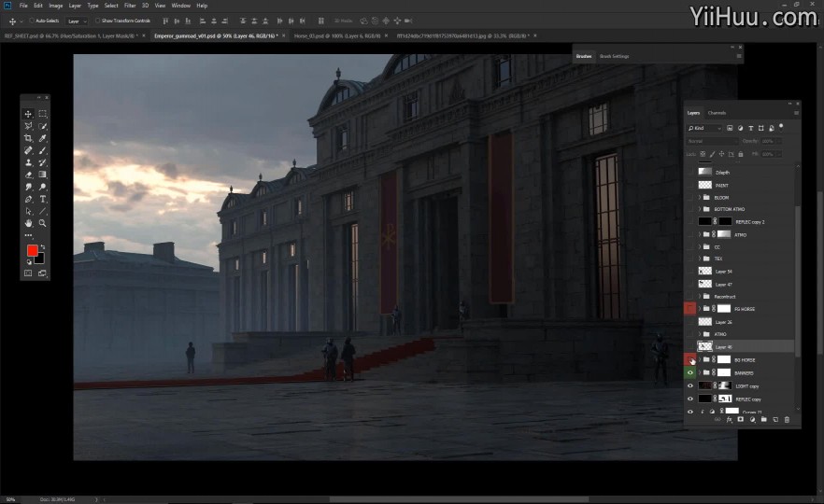Select the Line shape tool
824x504 pixels.
tap(43, 212)
